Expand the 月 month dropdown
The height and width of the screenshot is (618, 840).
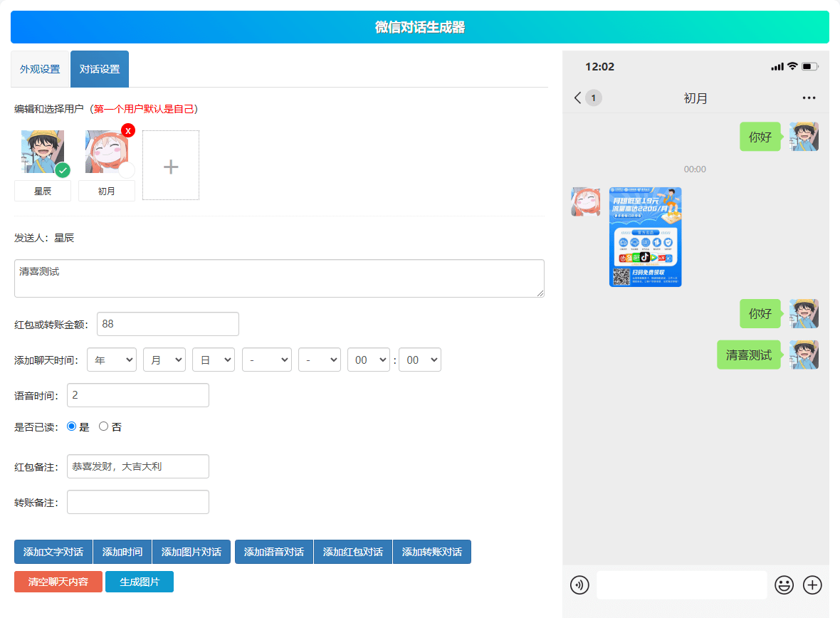pos(164,360)
